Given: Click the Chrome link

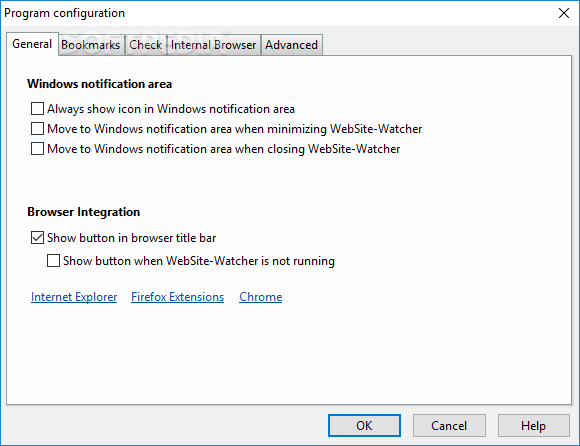Looking at the screenshot, I should 261,297.
